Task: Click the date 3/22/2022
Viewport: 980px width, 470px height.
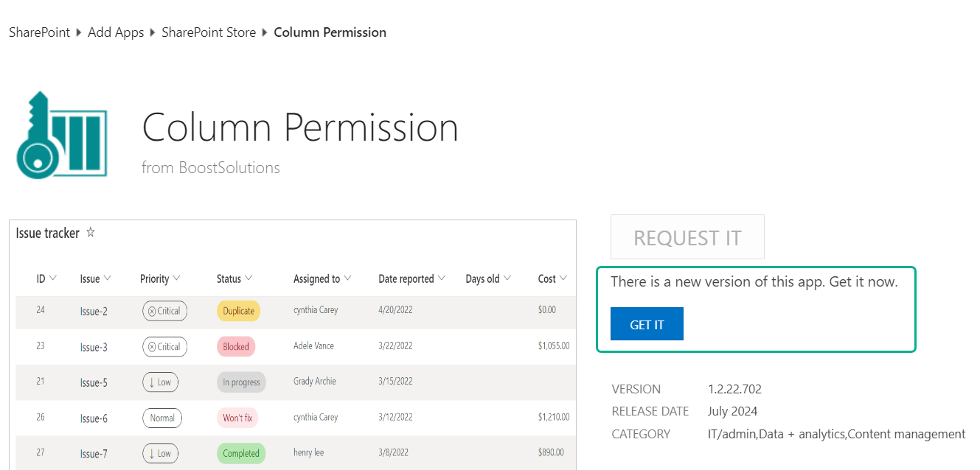Action: [395, 346]
